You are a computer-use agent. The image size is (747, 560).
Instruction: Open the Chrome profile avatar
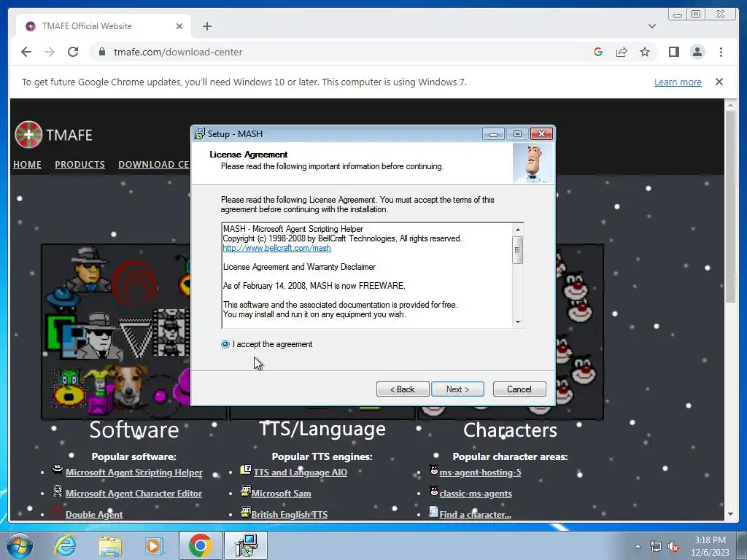point(697,52)
